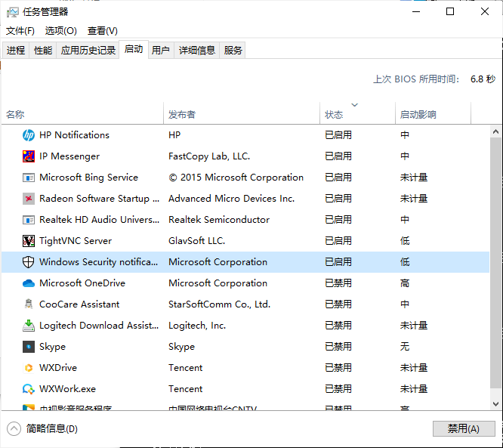Click the 6.8 秒 BIOS time value
This screenshot has width=503, height=448.
coord(483,79)
